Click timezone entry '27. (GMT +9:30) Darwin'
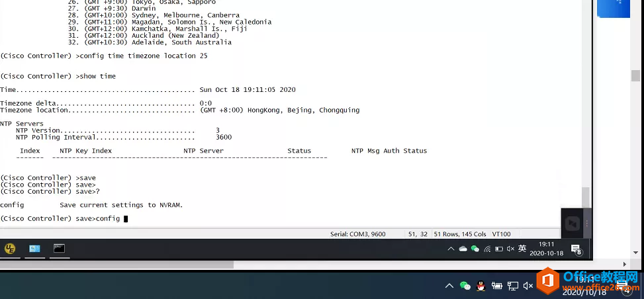The width and height of the screenshot is (644, 299). pyautogui.click(x=112, y=8)
